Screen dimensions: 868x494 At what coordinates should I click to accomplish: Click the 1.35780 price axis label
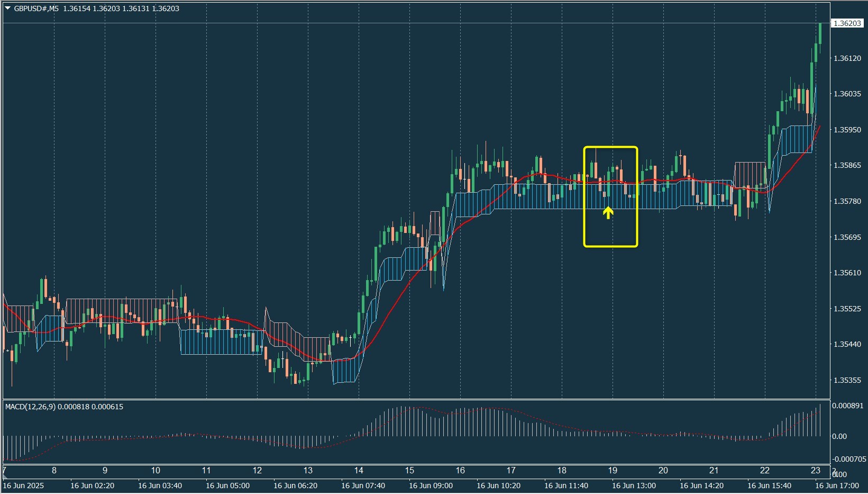847,201
